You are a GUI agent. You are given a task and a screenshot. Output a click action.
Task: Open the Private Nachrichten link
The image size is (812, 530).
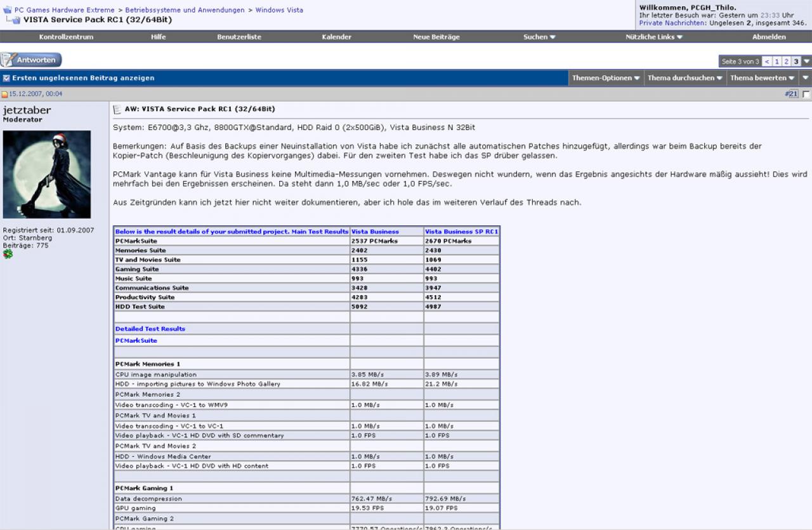coord(672,23)
